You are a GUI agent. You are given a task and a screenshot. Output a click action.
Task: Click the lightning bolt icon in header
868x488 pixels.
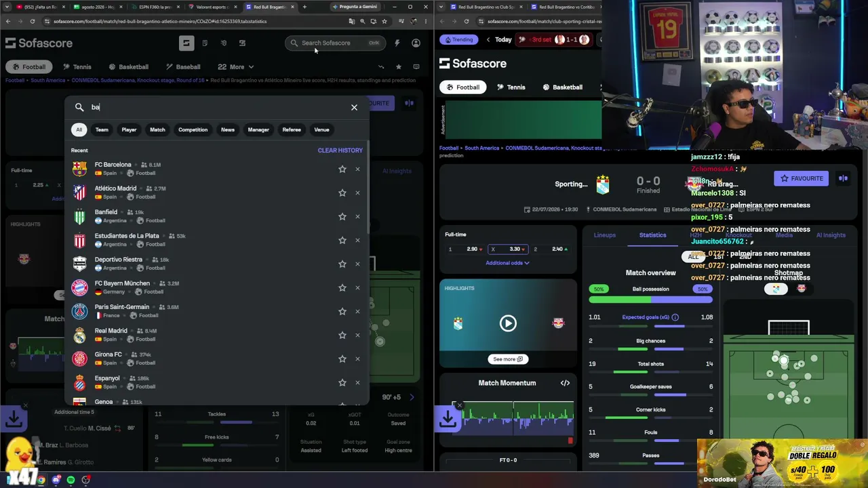coord(397,43)
